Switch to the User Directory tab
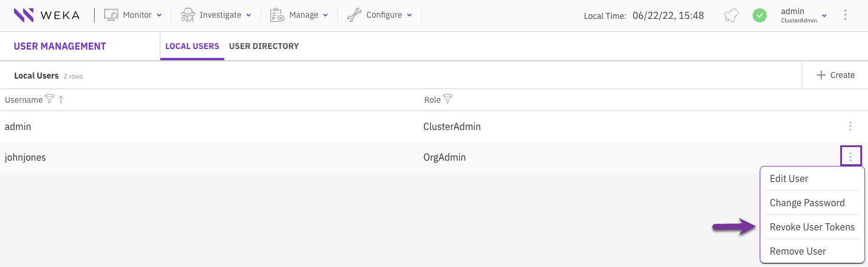This screenshot has width=868, height=267. click(x=264, y=46)
